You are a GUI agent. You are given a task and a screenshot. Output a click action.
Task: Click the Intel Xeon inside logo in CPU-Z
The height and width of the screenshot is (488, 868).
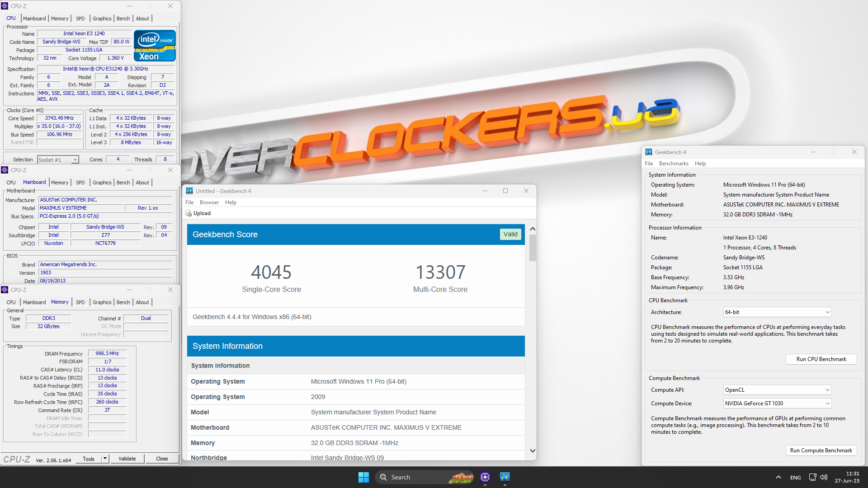click(x=155, y=46)
